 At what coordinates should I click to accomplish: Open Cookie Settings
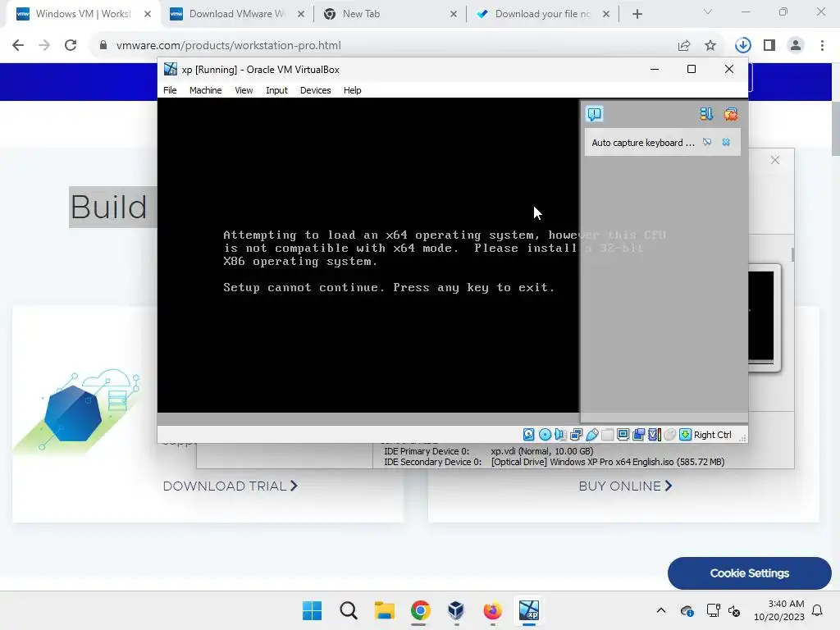click(x=750, y=573)
